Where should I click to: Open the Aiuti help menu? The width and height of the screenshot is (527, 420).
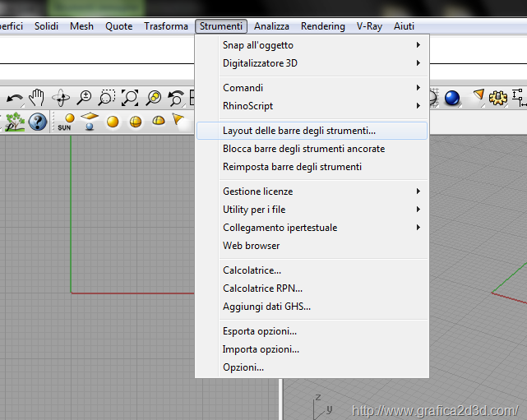pos(404,26)
